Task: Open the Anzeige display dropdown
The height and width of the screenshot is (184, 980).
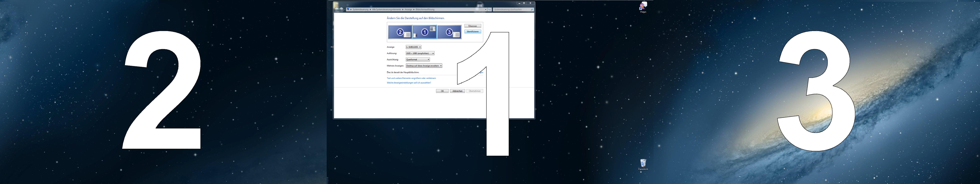Action: point(413,47)
